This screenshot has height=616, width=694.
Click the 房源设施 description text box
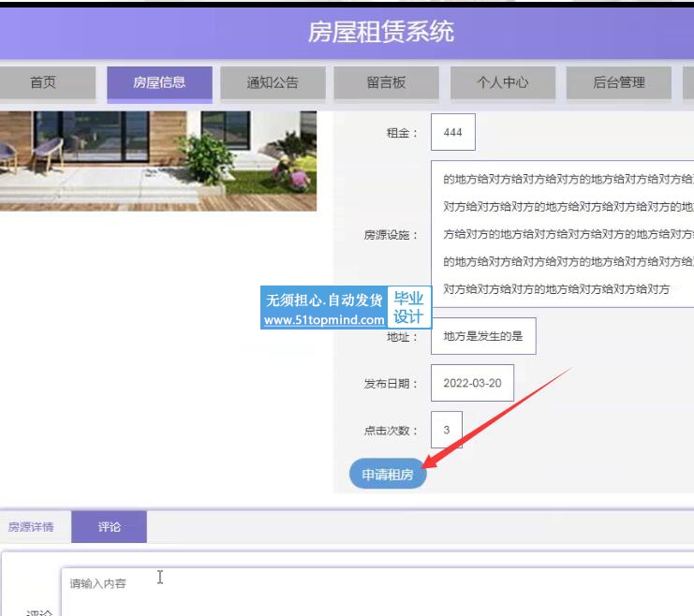click(563, 234)
